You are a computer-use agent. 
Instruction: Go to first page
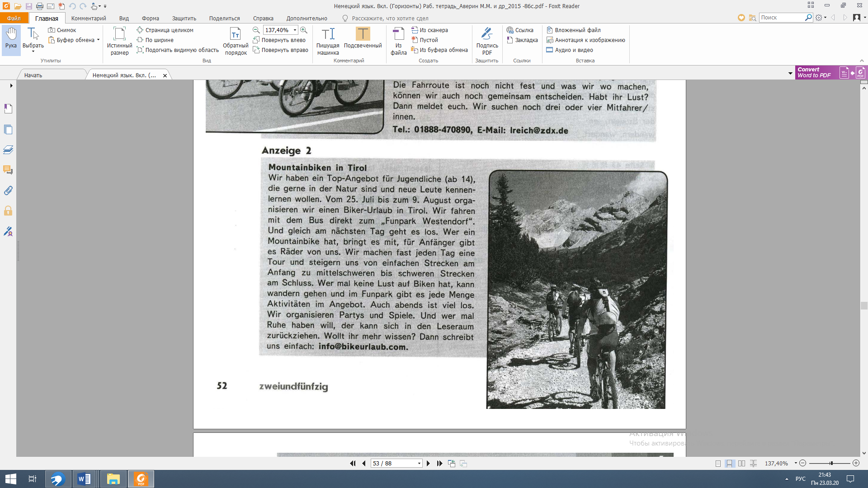353,463
